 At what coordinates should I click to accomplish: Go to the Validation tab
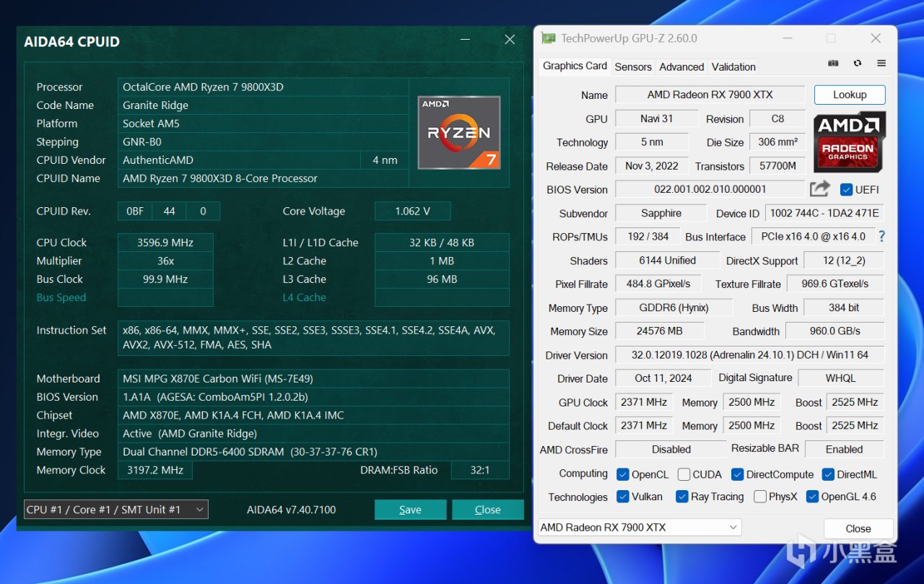pos(733,66)
